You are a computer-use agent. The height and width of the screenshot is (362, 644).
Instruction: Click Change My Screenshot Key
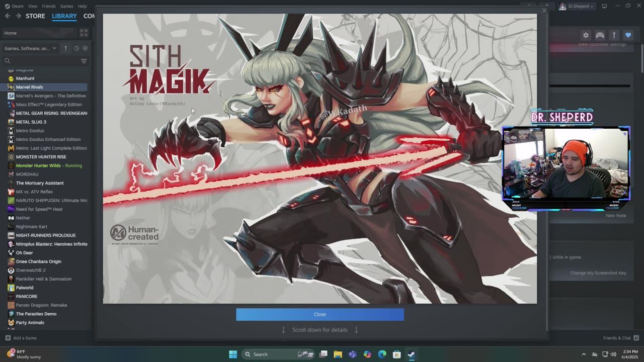(x=598, y=273)
